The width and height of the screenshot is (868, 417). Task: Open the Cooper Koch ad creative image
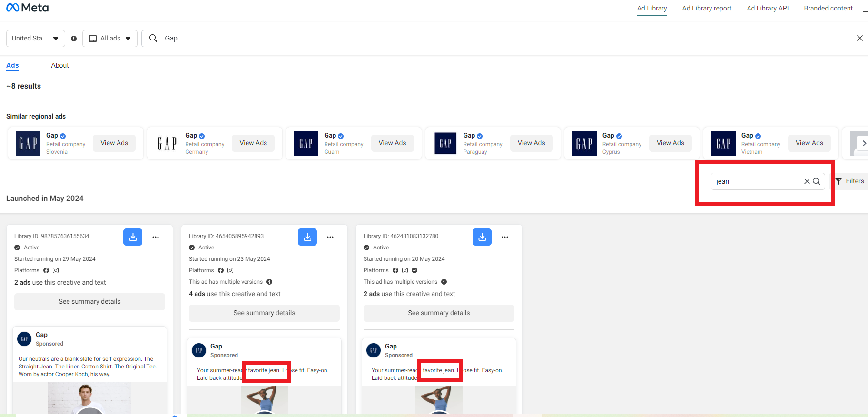pos(89,398)
